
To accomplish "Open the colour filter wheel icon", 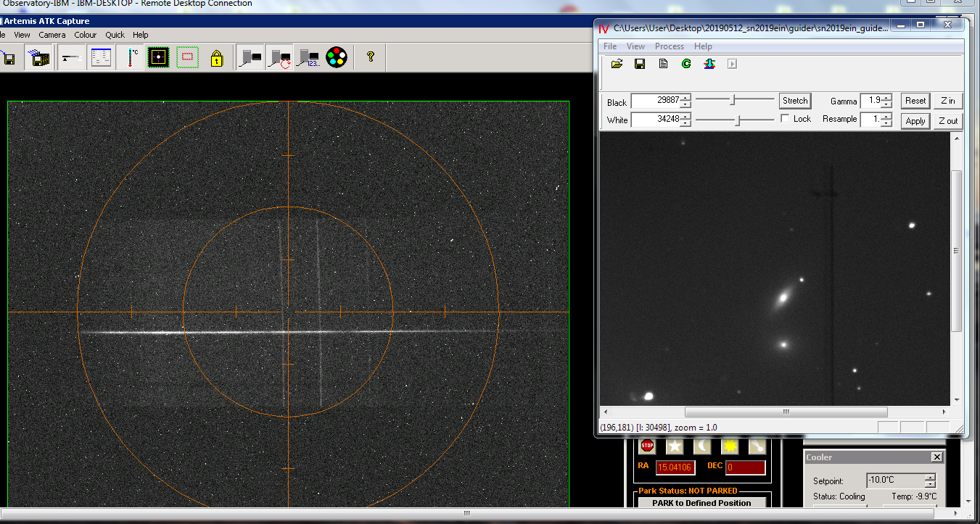I will coord(336,57).
